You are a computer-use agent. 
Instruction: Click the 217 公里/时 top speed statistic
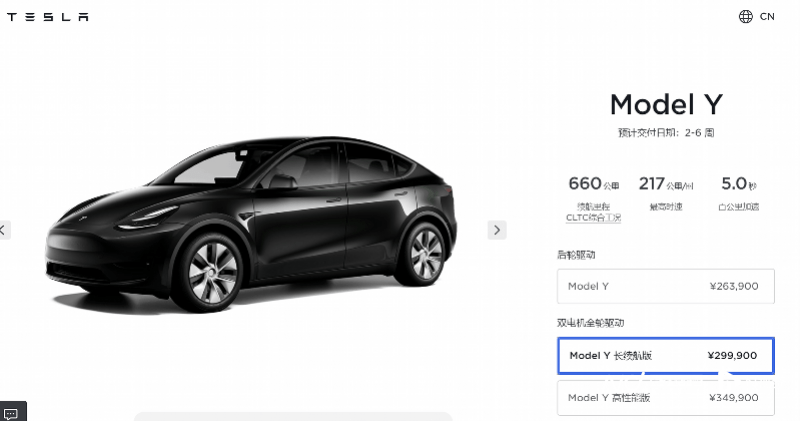tap(666, 184)
